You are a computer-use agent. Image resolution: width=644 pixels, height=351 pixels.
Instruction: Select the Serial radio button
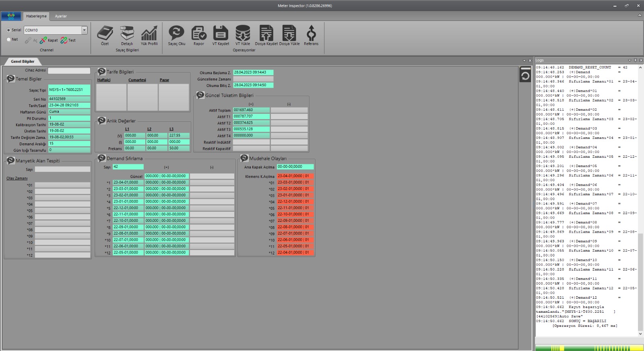coord(8,30)
